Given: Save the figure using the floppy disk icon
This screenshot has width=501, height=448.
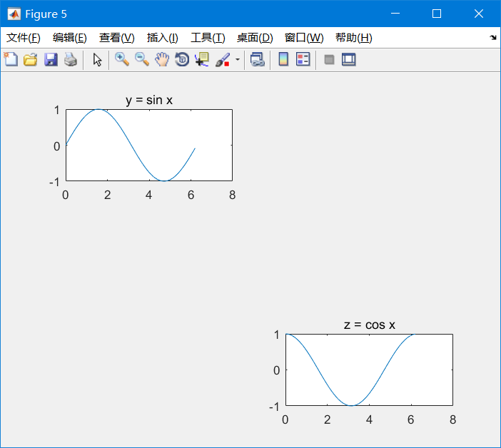Looking at the screenshot, I should [51, 59].
